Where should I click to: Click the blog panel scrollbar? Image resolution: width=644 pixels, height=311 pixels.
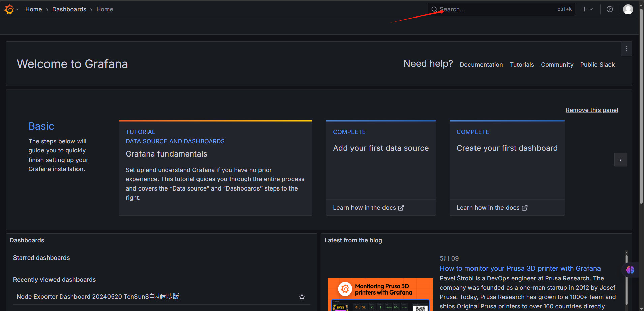tap(626, 279)
